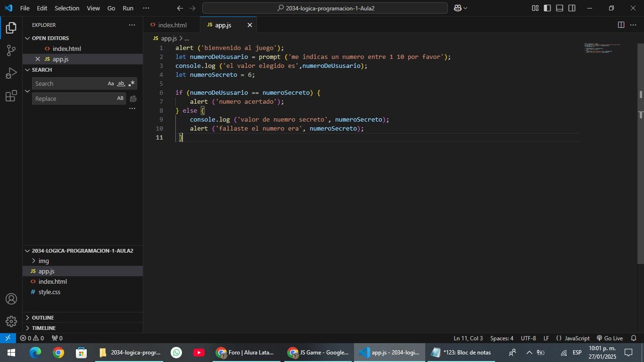Toggle Search Details ellipsis below replace
Image resolution: width=644 pixels, height=362 pixels.
(132, 108)
